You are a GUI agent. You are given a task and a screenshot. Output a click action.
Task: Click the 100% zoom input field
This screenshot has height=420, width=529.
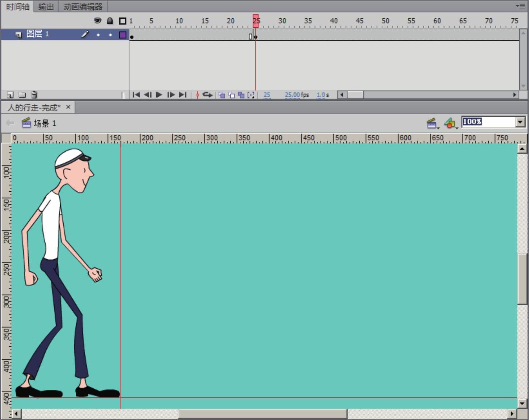[x=489, y=122]
